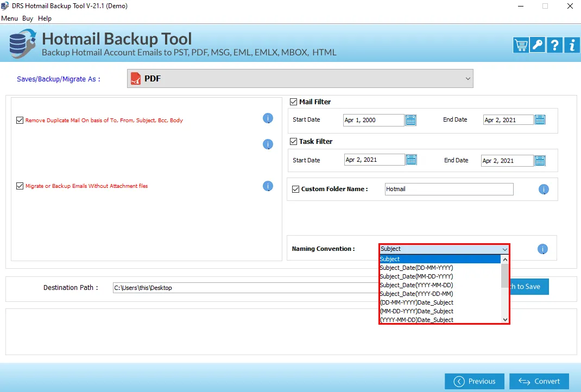Click info icon beside Naming Convention
This screenshot has width=581, height=392.
[542, 249]
